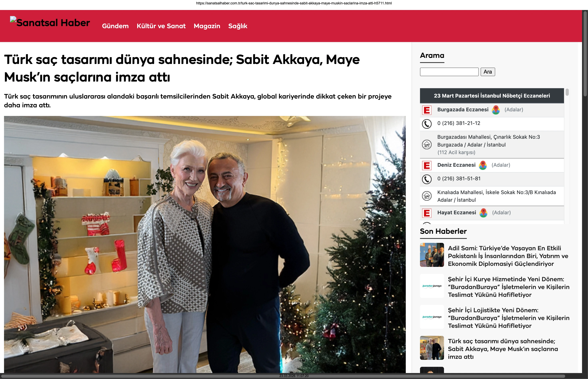Image resolution: width=588 pixels, height=379 pixels.
Task: Click the phone icon next to 381-51-81
Action: pyautogui.click(x=427, y=179)
